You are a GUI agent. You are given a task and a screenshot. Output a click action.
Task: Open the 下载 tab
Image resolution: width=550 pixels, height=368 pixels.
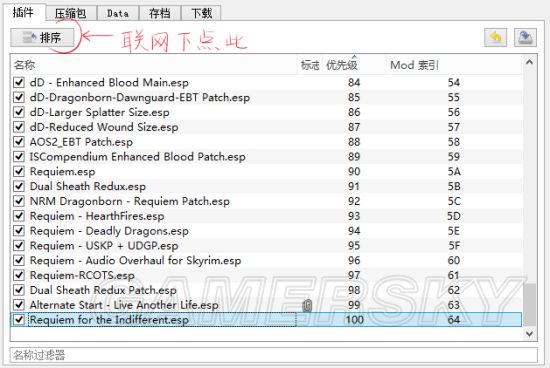tap(201, 13)
